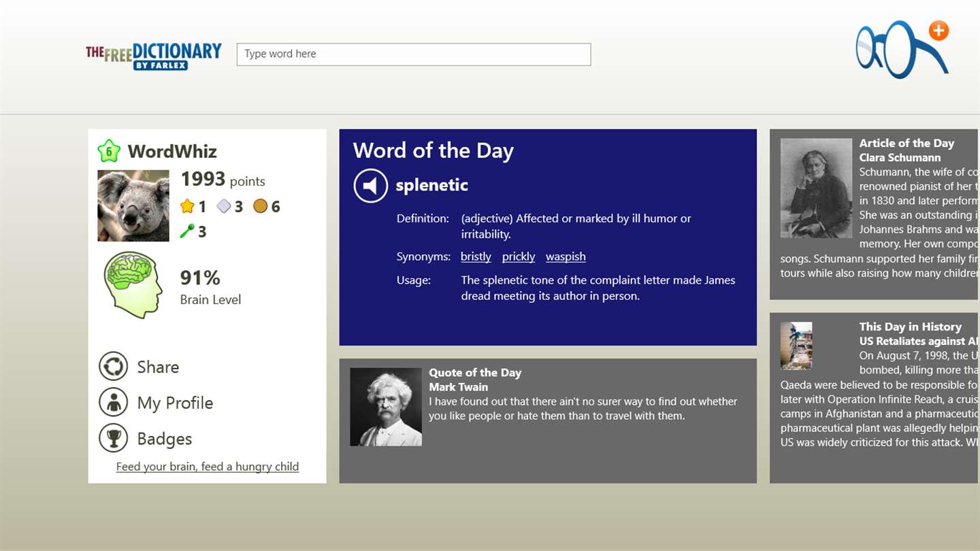Play the pronunciation of splenetic
This screenshot has height=551, width=980.
pyautogui.click(x=370, y=186)
